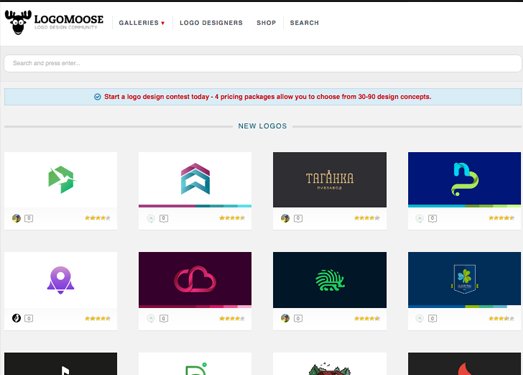This screenshot has width=523, height=375.
Task: Open the green hedgehog fingerprint logo
Action: [330, 280]
